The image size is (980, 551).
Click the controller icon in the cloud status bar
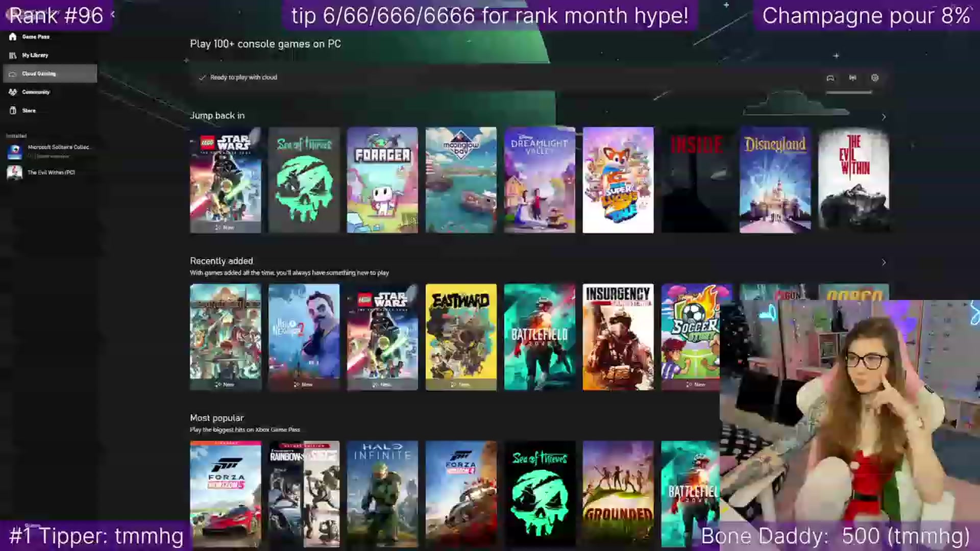click(830, 78)
